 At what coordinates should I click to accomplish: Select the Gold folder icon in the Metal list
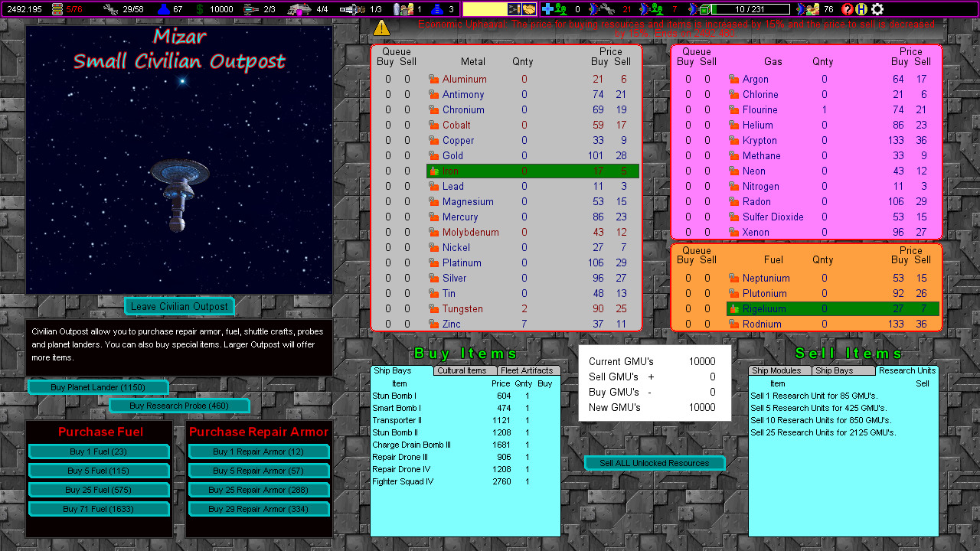[435, 155]
